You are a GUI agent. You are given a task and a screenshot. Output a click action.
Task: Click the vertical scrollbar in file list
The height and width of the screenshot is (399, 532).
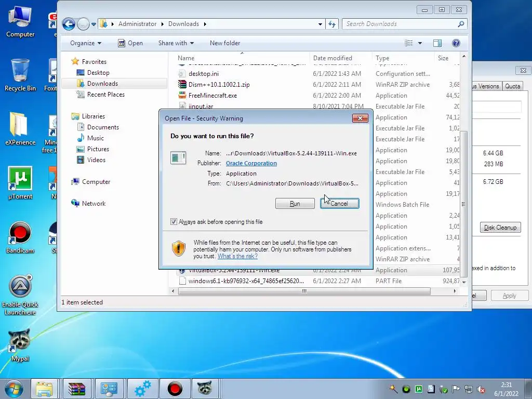(463, 204)
